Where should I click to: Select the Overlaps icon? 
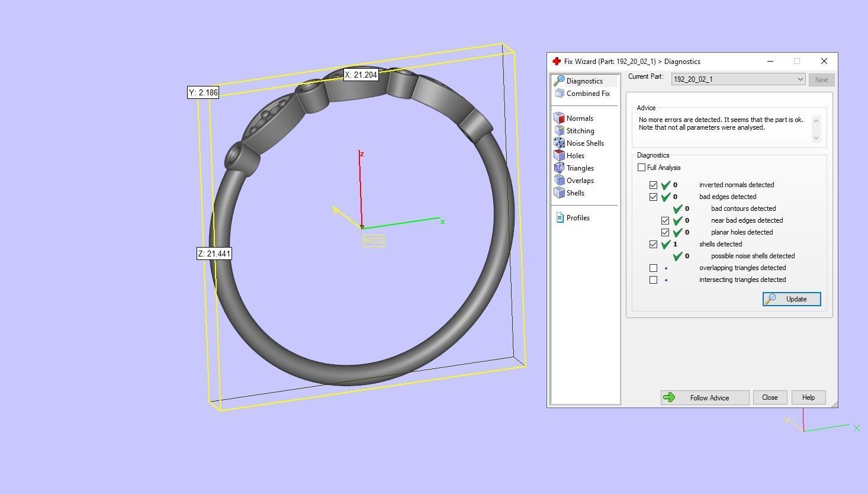(x=559, y=181)
